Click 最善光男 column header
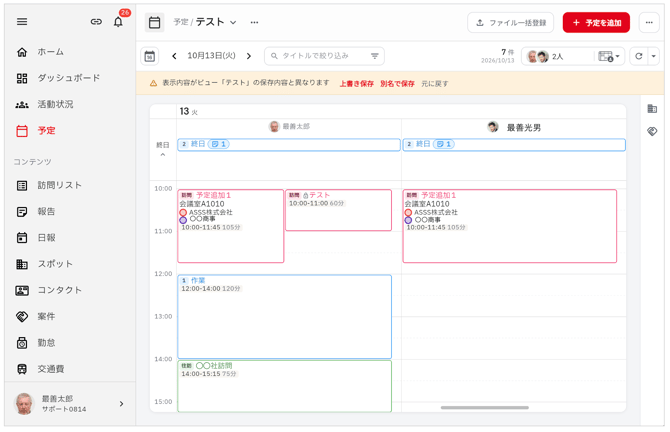Screen dimensions: 670x432 point(514,127)
